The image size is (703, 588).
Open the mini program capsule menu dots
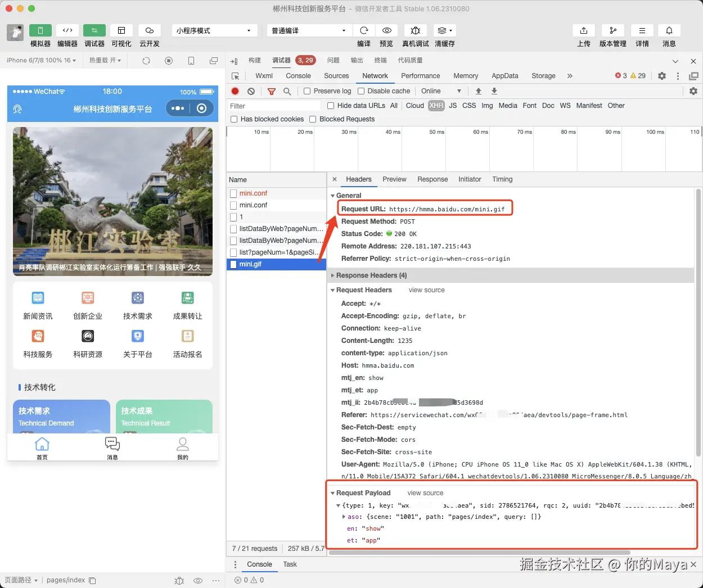coord(178,108)
